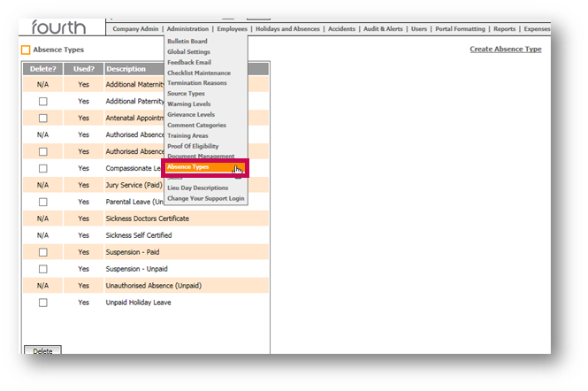Click the Create Absence Type link

click(x=505, y=50)
